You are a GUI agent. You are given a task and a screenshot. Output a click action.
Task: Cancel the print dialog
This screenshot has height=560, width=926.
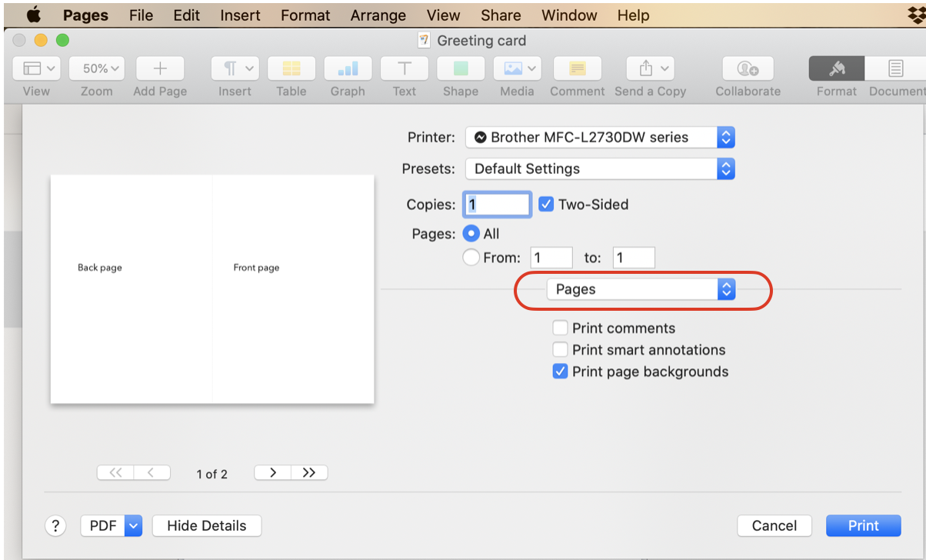(774, 525)
